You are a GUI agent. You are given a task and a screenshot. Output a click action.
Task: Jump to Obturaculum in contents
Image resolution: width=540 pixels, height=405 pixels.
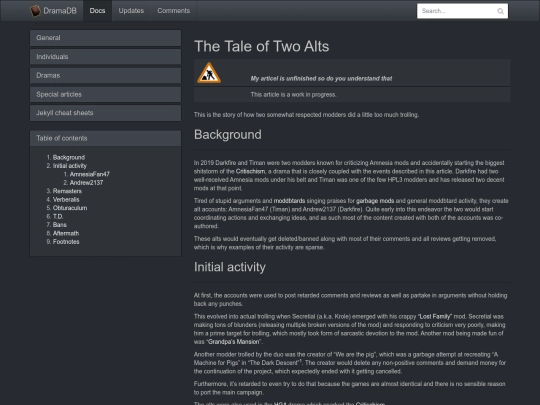click(70, 208)
